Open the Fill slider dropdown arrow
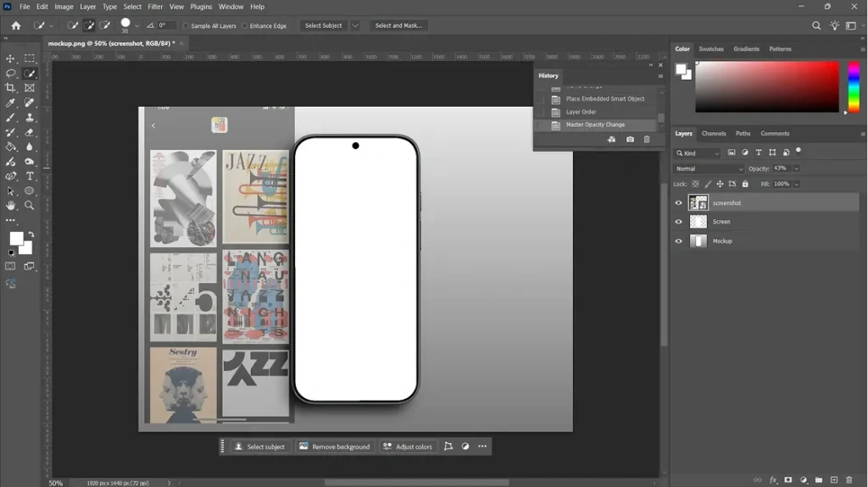 796,185
